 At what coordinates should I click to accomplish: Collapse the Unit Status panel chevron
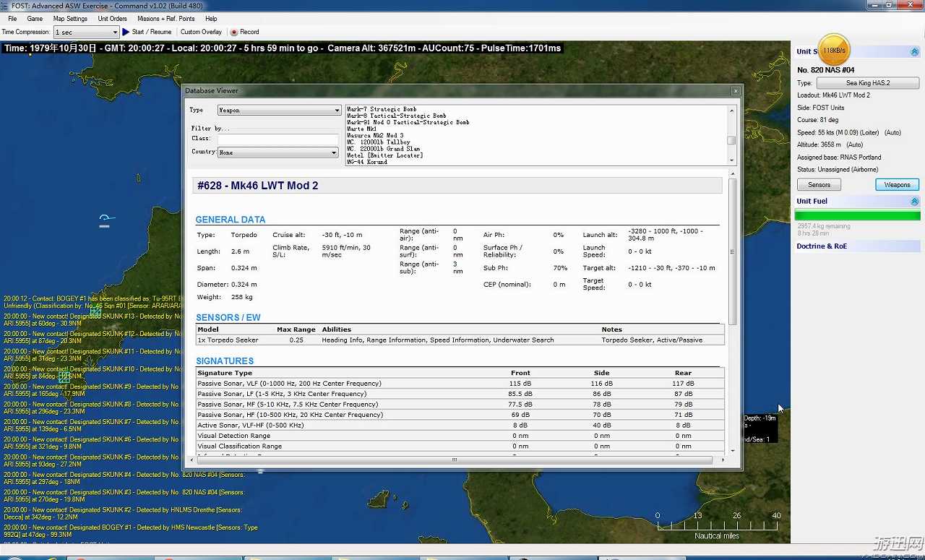coord(914,52)
